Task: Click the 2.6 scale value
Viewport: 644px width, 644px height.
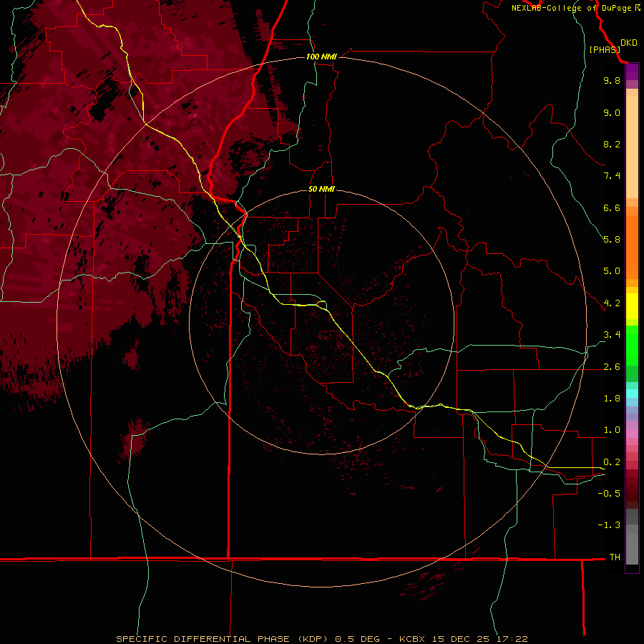Action: 612,367
